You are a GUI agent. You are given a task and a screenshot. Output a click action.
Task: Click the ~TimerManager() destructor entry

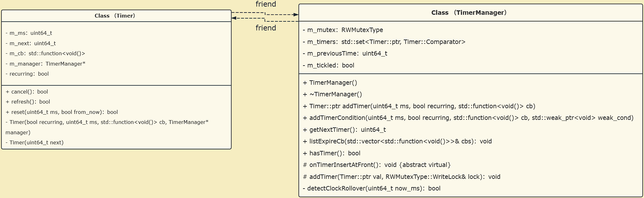tap(332, 94)
